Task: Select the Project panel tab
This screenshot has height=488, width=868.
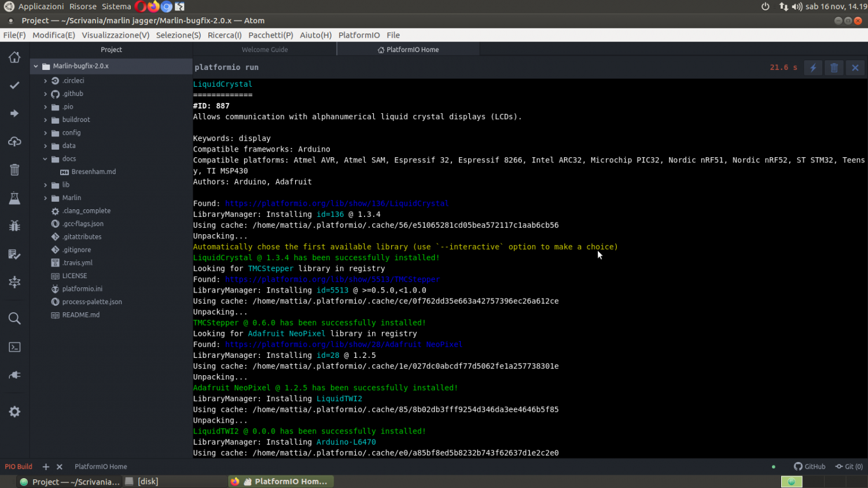Action: [x=111, y=50]
